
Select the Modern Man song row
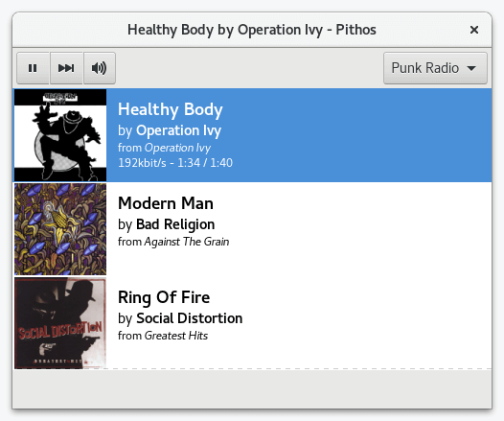252,229
